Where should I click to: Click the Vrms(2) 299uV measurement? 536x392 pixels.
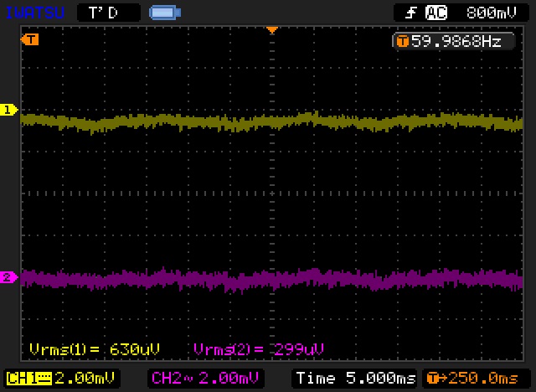[259, 348]
